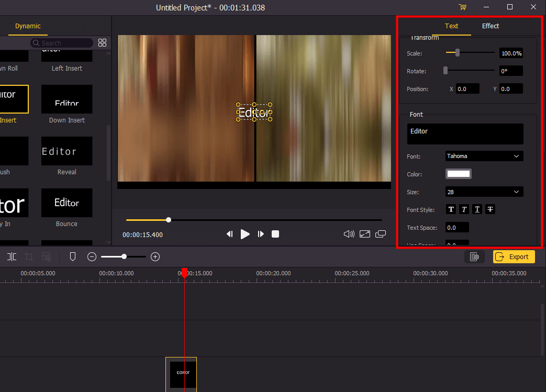Open detached preview window icon
Viewport: 546px width, 392px height.
[381, 234]
